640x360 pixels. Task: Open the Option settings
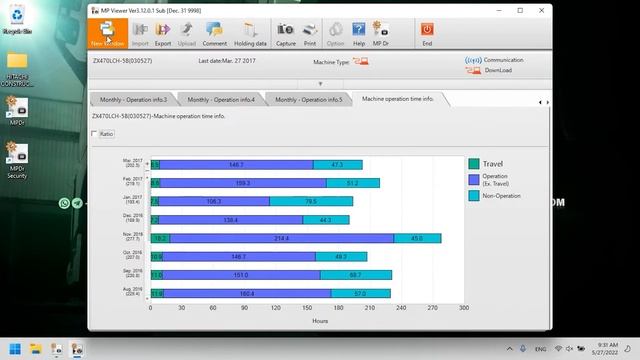tap(336, 33)
